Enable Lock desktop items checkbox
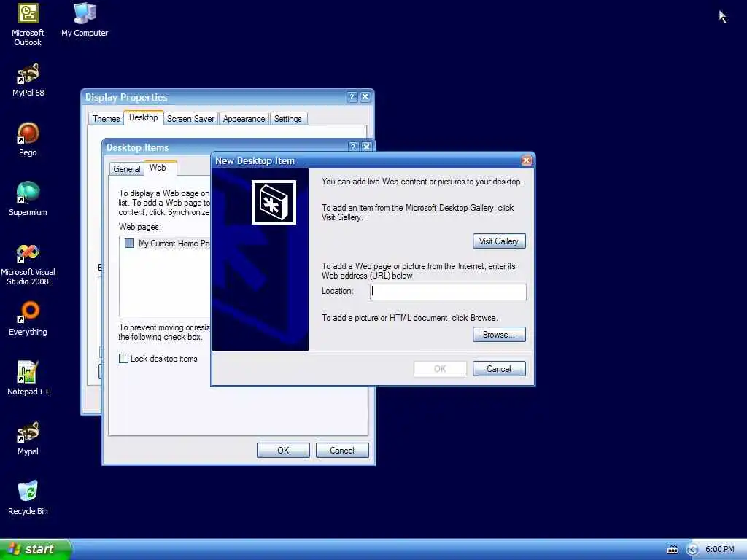This screenshot has height=560, width=747. (x=123, y=359)
